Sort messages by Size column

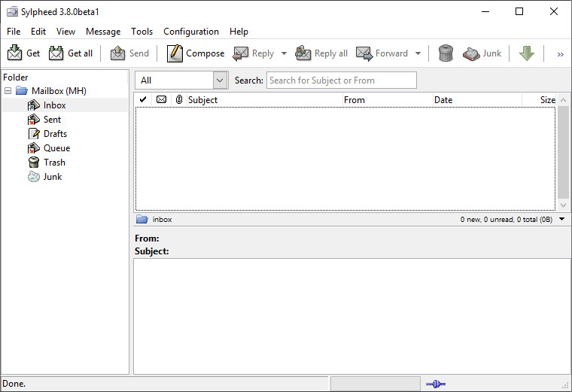(539, 99)
